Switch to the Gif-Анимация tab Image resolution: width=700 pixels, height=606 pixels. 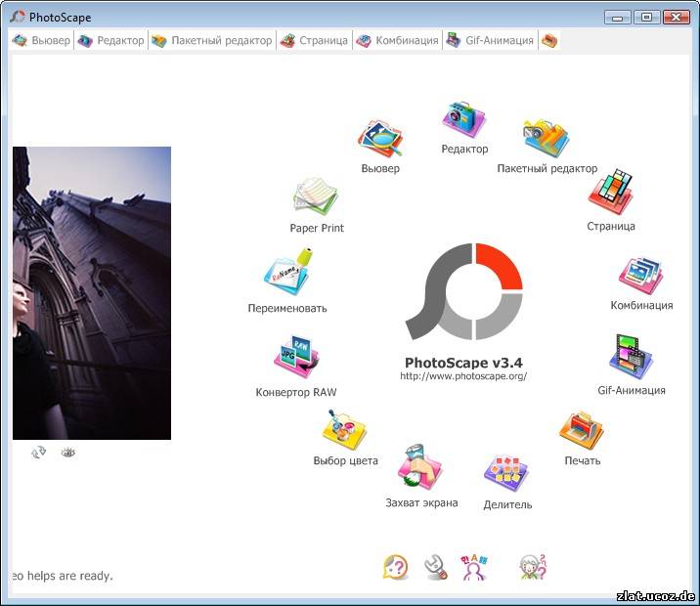coord(490,41)
